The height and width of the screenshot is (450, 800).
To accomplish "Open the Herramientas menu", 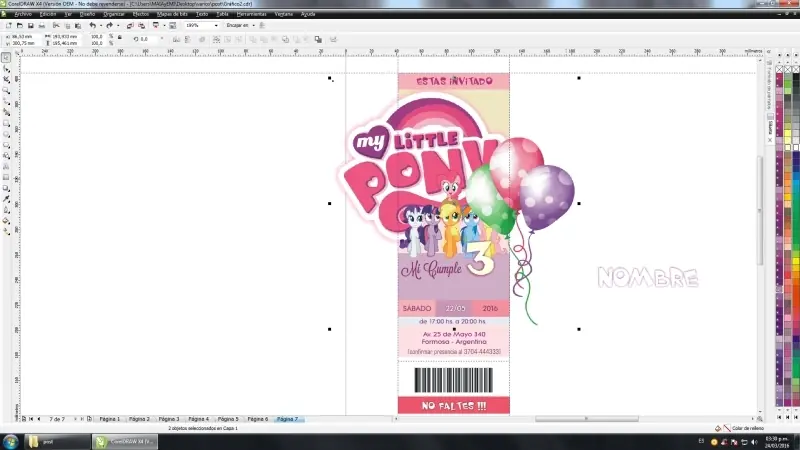I will click(x=251, y=14).
